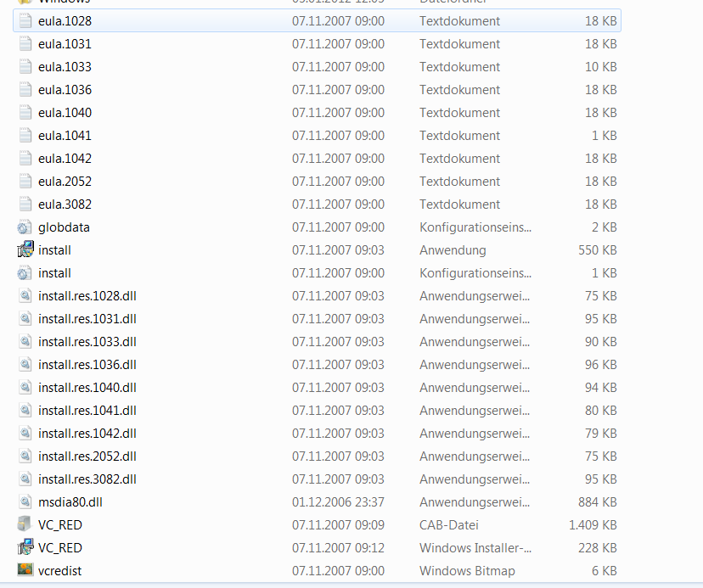Click the 1.409 KB size value
This screenshot has width=703, height=588.
click(593, 525)
